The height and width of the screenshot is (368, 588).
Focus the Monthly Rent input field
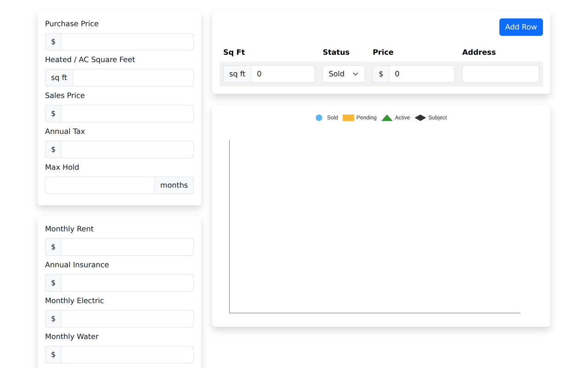coord(127,247)
